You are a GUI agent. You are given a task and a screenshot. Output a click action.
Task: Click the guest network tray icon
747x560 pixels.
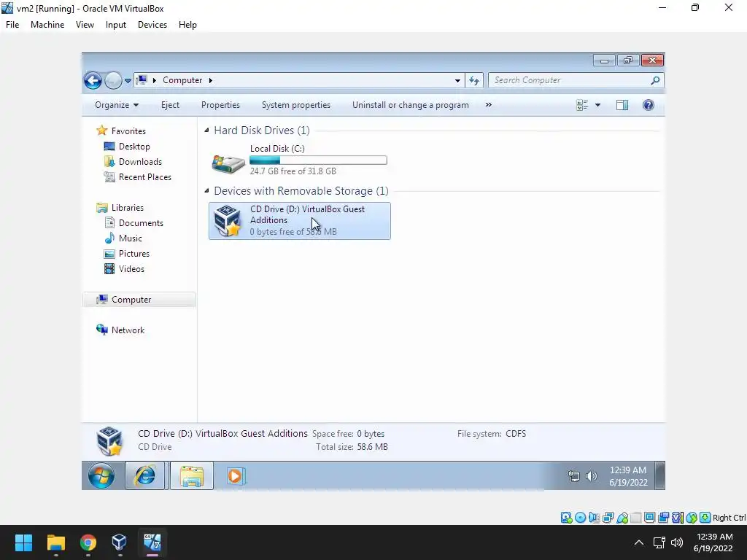(x=574, y=475)
